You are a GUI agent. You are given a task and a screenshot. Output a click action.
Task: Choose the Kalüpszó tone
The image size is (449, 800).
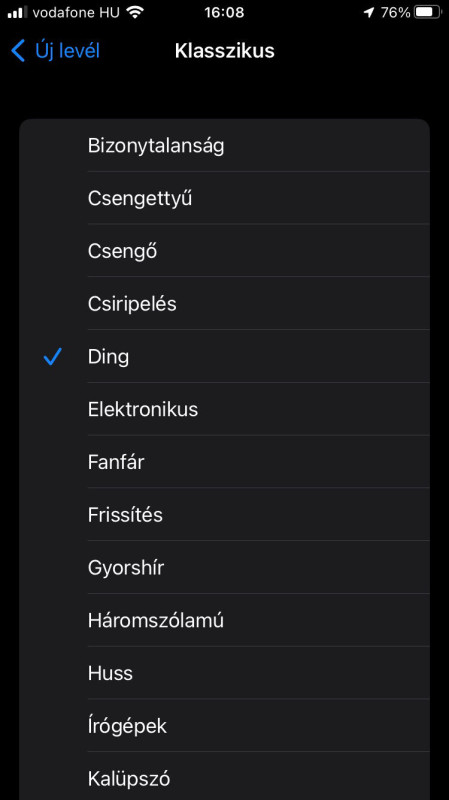coord(224,777)
